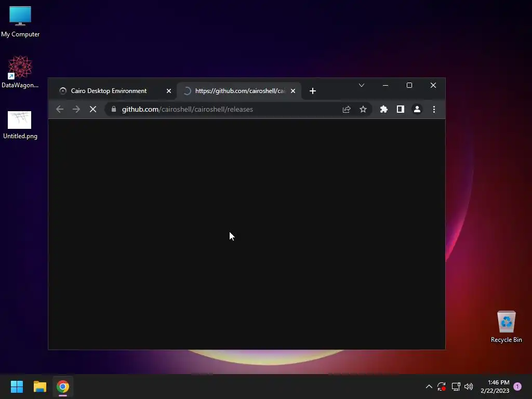Screen dimensions: 532x399
Task: Select the DataWagon desktop shortcut
Action: [20, 72]
